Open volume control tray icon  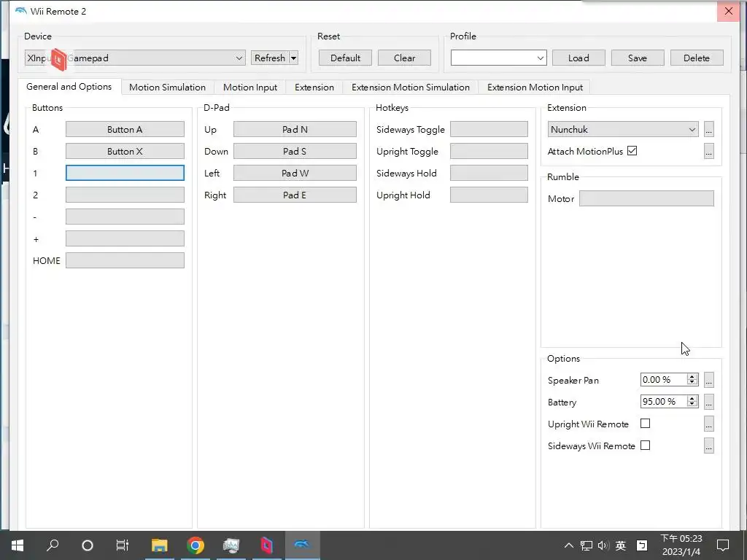point(603,545)
